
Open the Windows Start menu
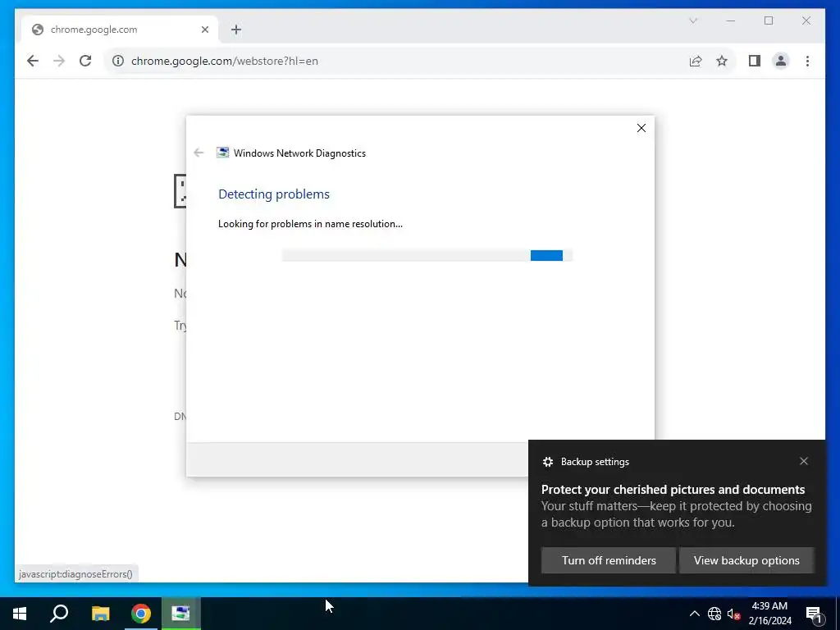20,614
